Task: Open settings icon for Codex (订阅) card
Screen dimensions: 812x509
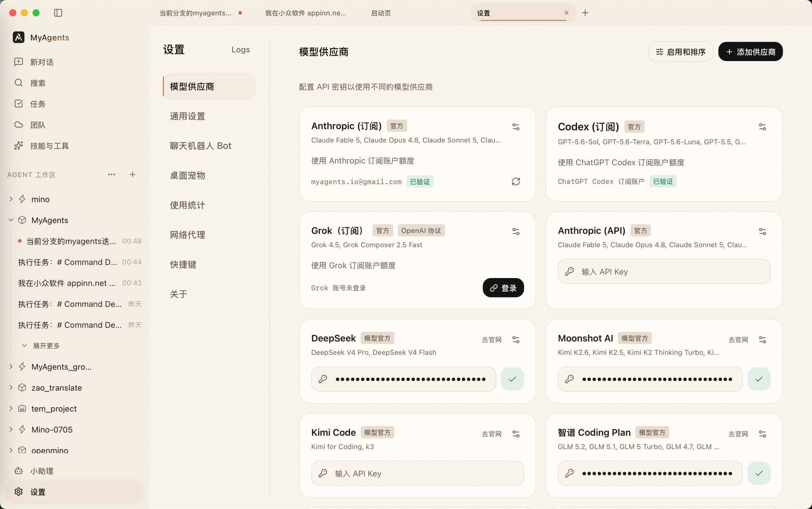Action: pyautogui.click(x=763, y=127)
